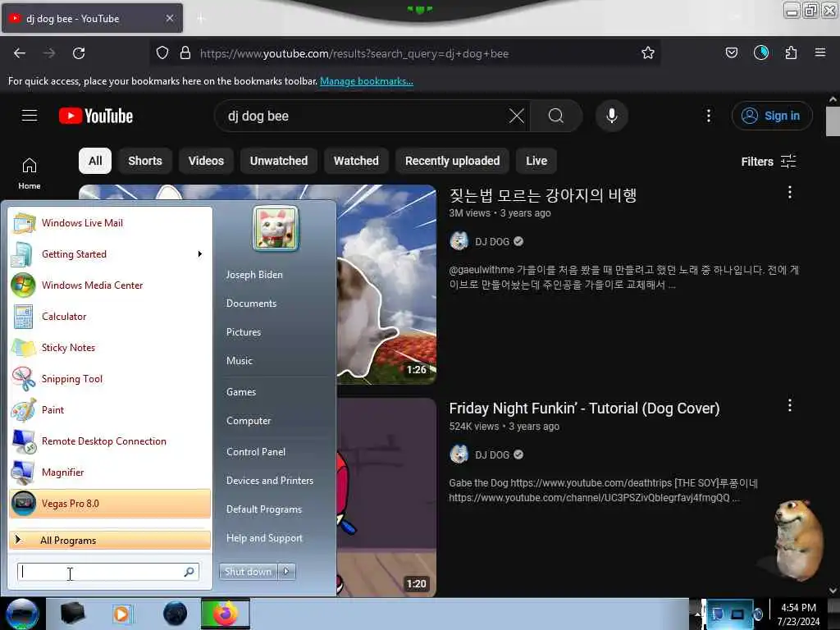The width and height of the screenshot is (840, 630).
Task: Open the YouTube guide hamburger menu
Action: pyautogui.click(x=30, y=116)
